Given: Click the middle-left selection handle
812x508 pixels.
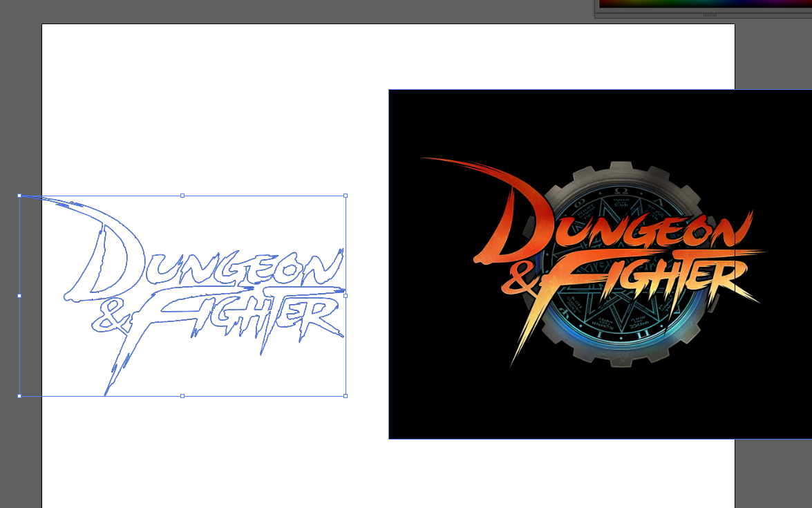Looking at the screenshot, I should 19,296.
